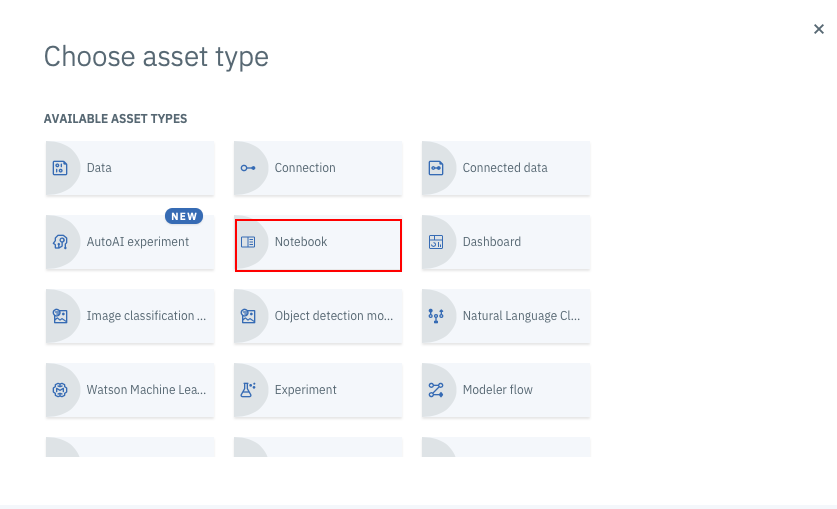Choose the Dashboard asset type
This screenshot has width=837, height=509.
pos(506,242)
